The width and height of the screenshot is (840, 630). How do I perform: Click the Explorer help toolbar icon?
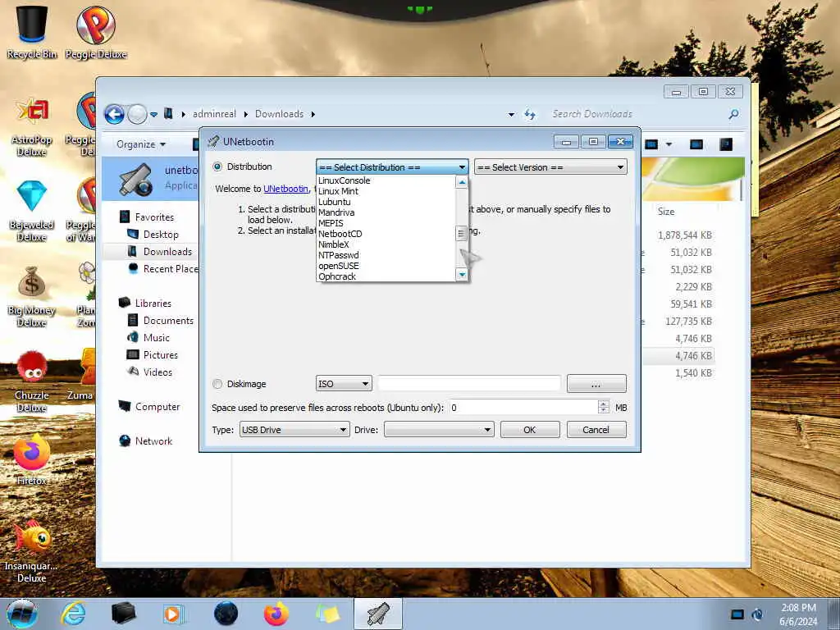click(726, 144)
